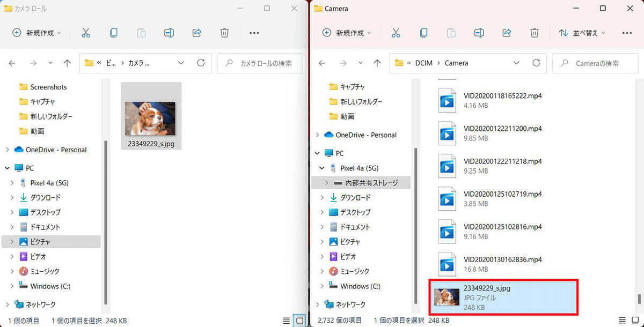Go up one level in Camera window
Viewport: 644px width, 327px height.
click(377, 63)
